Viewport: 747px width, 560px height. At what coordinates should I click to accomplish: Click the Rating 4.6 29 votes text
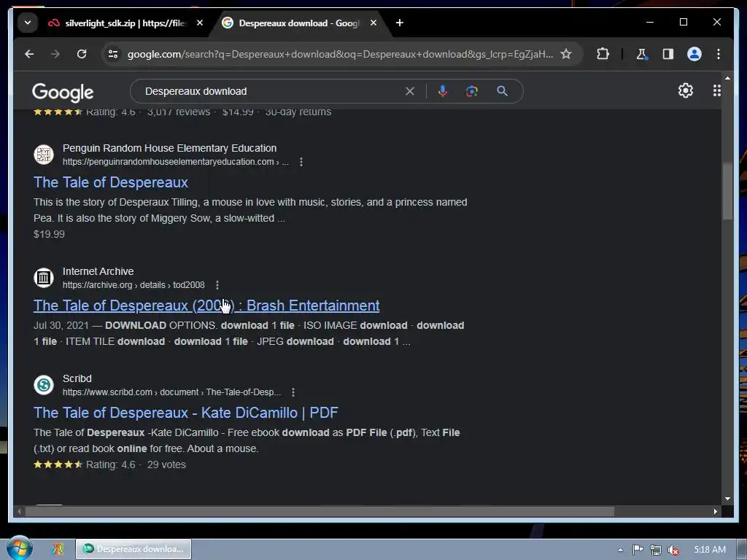[136, 464]
